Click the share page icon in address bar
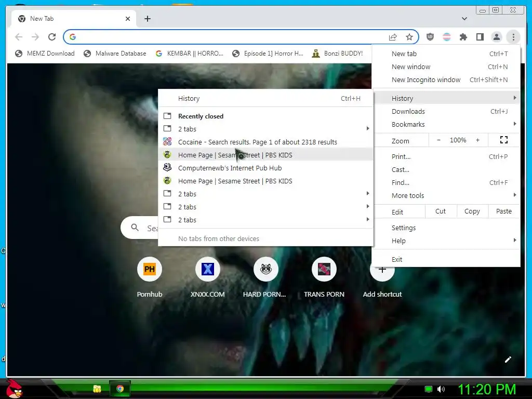532x399 pixels. tap(393, 37)
